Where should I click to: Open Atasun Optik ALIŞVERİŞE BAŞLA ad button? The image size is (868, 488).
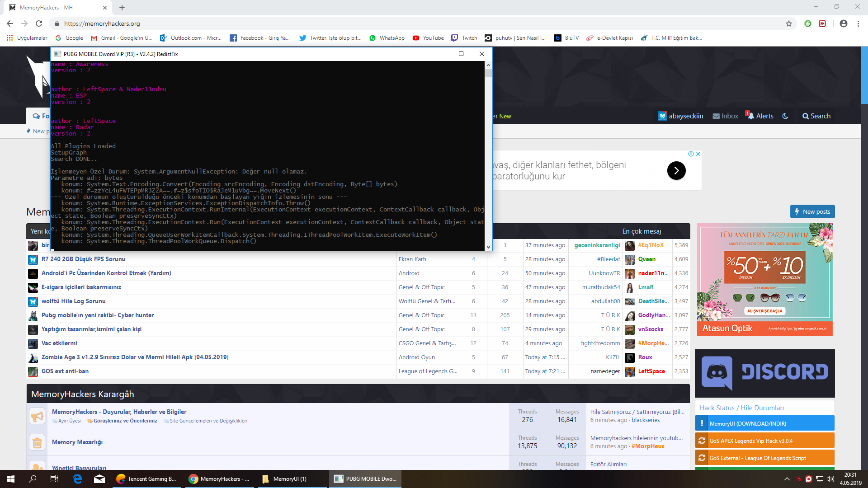point(764,311)
